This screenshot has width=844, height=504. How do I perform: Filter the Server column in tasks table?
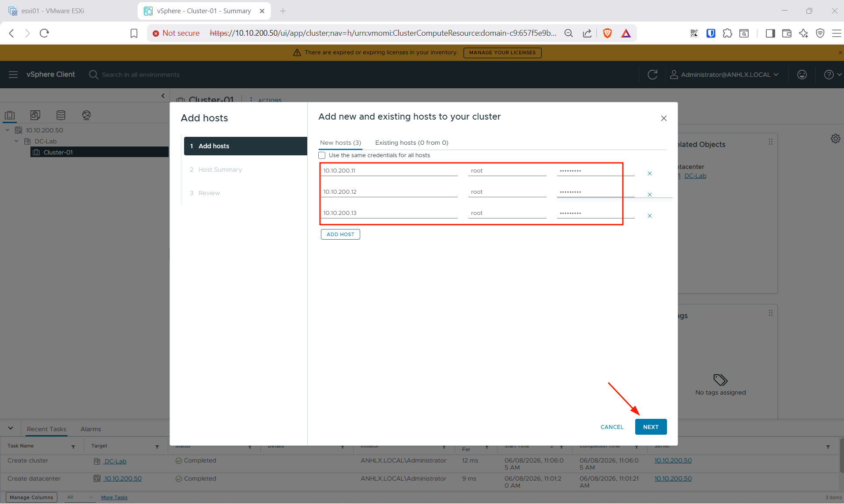[828, 447]
